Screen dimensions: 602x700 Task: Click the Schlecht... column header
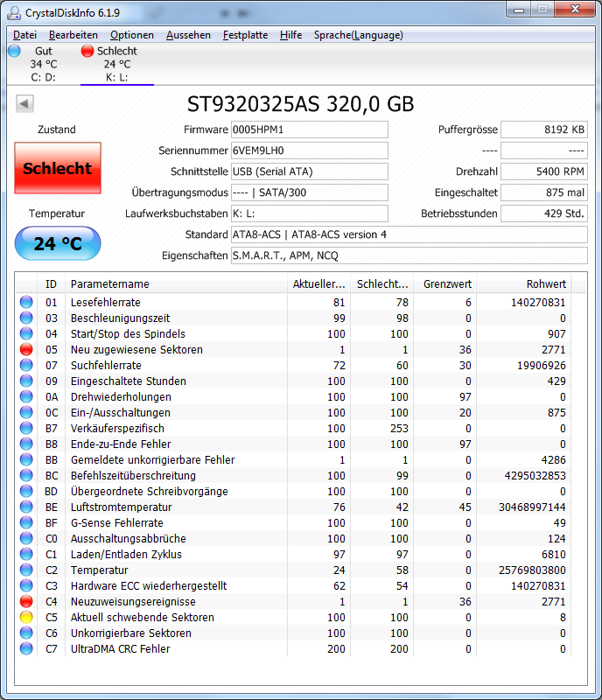[382, 283]
